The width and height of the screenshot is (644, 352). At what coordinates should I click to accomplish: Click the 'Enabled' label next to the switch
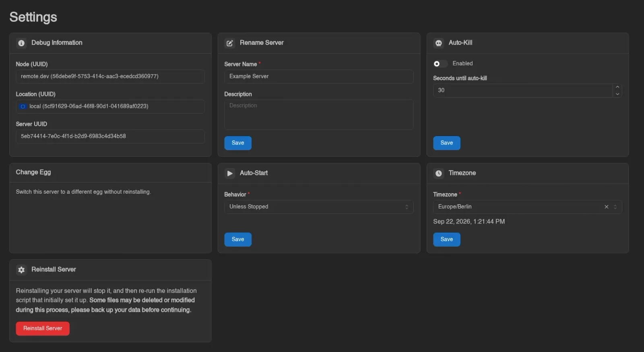[462, 64]
